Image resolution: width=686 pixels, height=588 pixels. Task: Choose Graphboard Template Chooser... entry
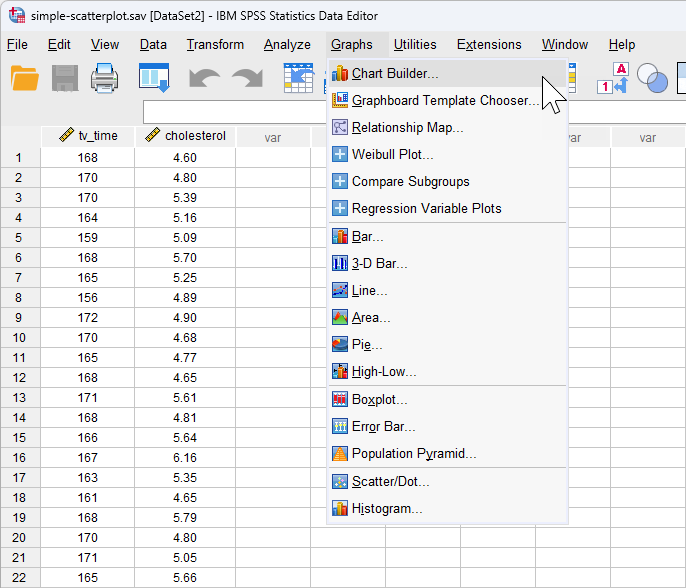coord(447,101)
